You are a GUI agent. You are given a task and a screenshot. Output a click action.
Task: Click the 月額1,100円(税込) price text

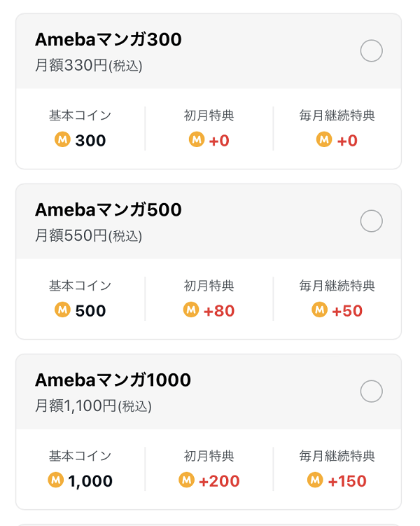coord(94,406)
